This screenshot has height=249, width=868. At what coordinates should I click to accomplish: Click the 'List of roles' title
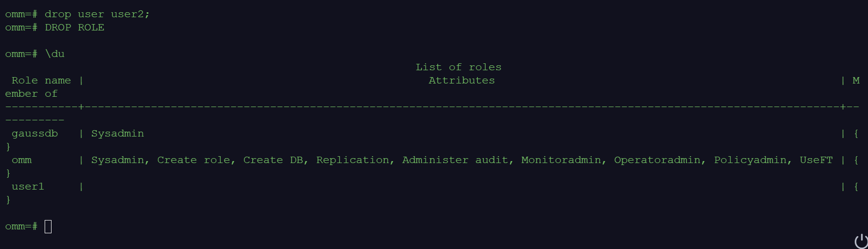pos(458,67)
